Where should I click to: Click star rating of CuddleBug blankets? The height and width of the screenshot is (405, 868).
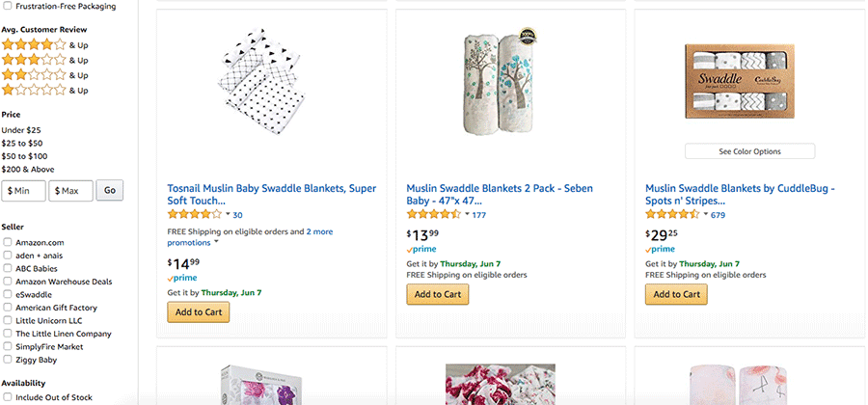pyautogui.click(x=672, y=215)
